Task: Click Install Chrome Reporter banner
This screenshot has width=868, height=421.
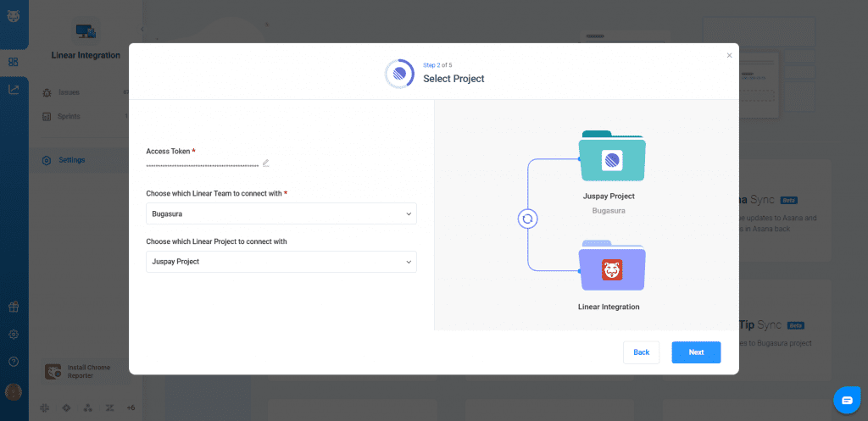Action: (85, 372)
